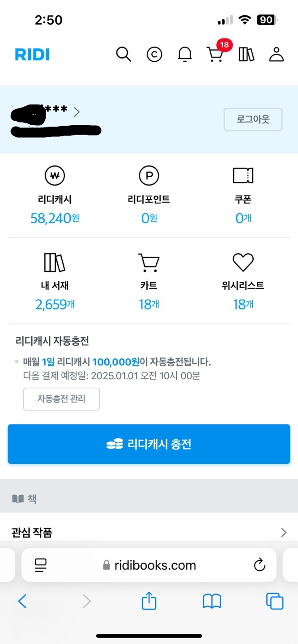The image size is (298, 644).
Task: Tap the blue 리디캐시 충전 button
Action: pyautogui.click(x=149, y=444)
